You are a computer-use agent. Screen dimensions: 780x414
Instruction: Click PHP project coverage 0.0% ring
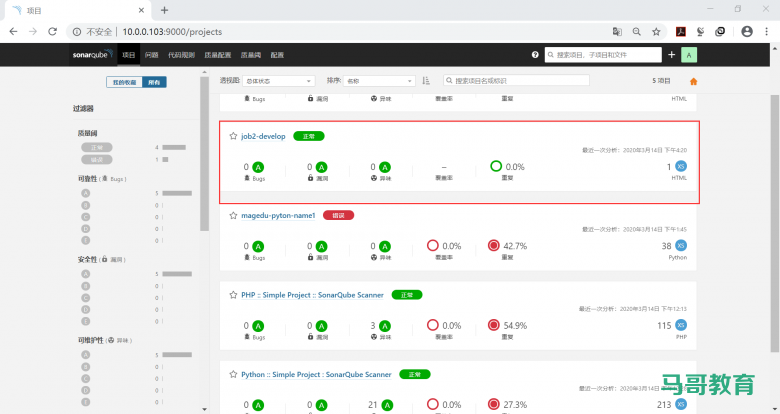tap(433, 325)
